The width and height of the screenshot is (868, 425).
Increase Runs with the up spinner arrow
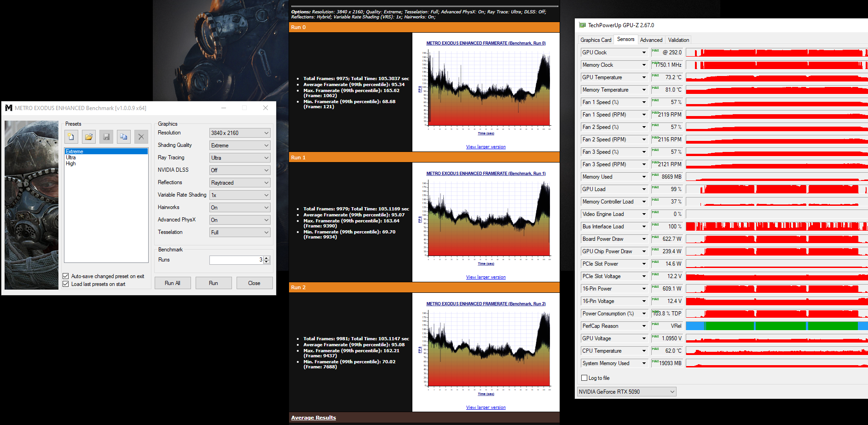point(266,258)
